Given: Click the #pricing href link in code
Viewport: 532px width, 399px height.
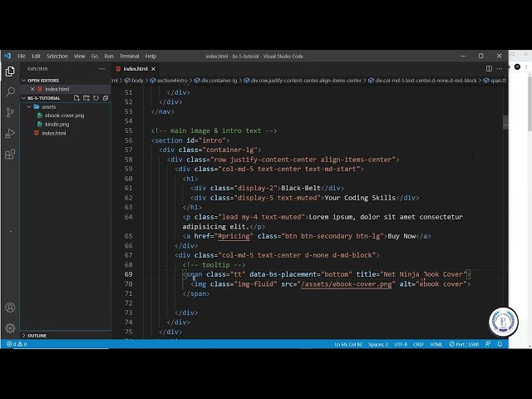Looking at the screenshot, I should [x=234, y=236].
